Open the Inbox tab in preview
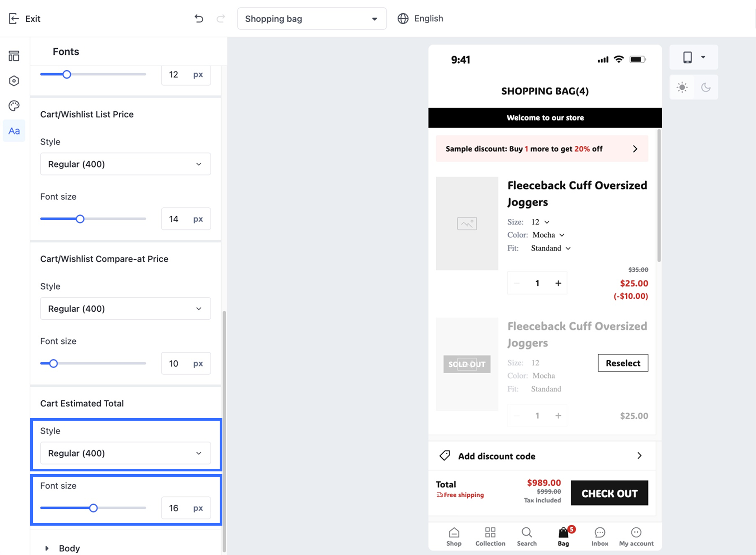Image resolution: width=756 pixels, height=555 pixels. coord(600,537)
